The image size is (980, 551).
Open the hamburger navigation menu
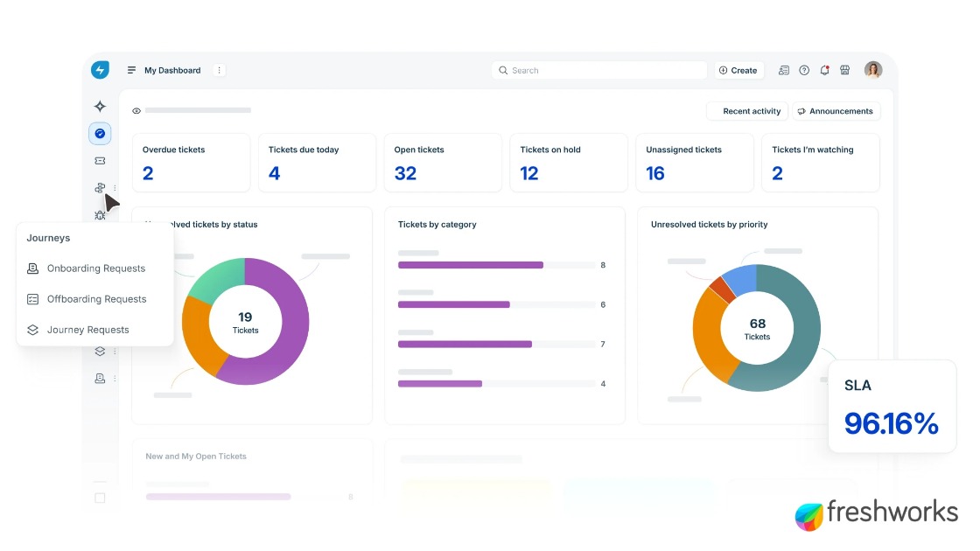click(131, 70)
